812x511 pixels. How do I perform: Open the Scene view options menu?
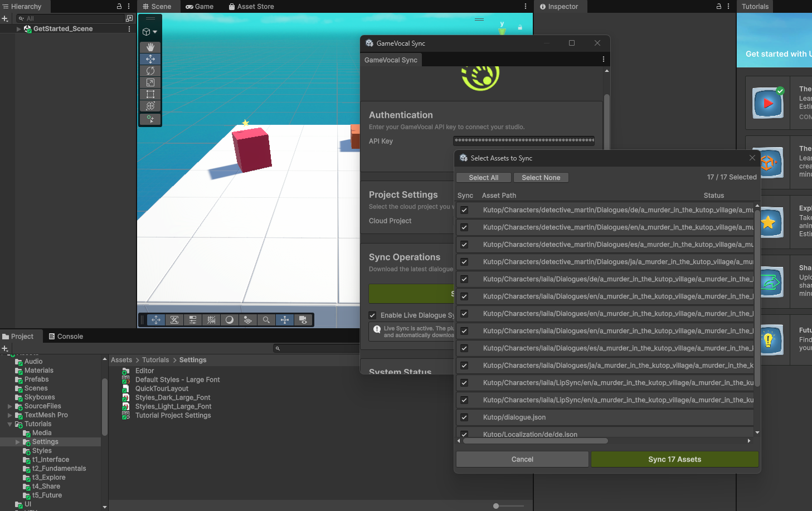526,7
